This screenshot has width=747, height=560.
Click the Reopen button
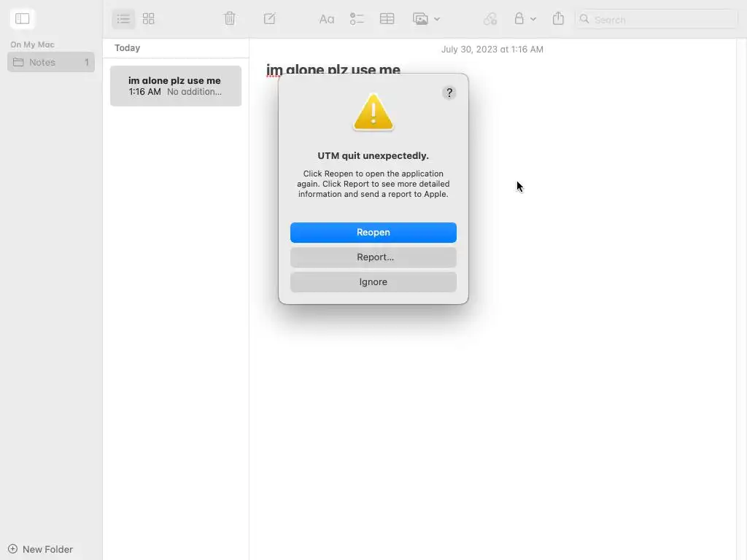(x=373, y=233)
